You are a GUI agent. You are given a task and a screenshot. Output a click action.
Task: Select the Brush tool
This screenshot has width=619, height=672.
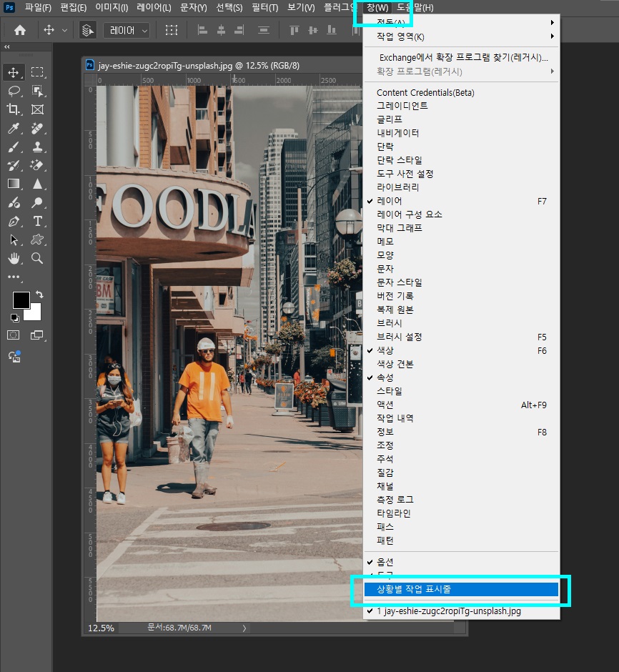(x=12, y=147)
